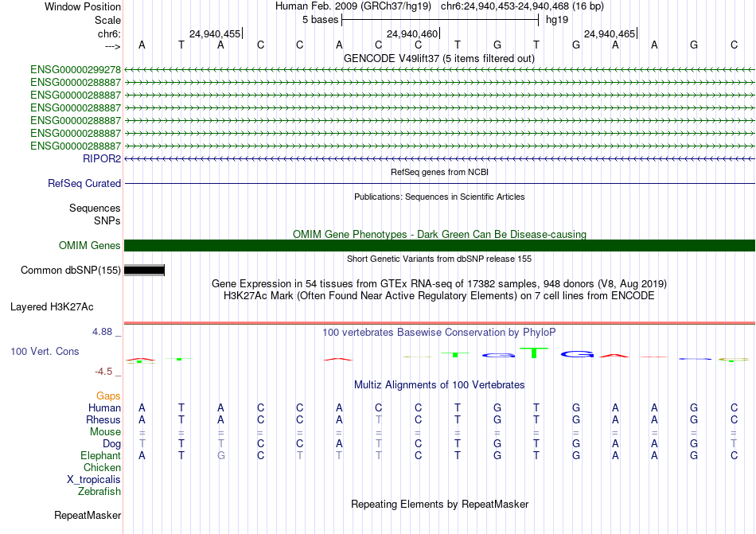Viewport: 756px width, 534px height.
Task: Click the 'RefSeq genes from NCBI' title
Action: [x=439, y=172]
